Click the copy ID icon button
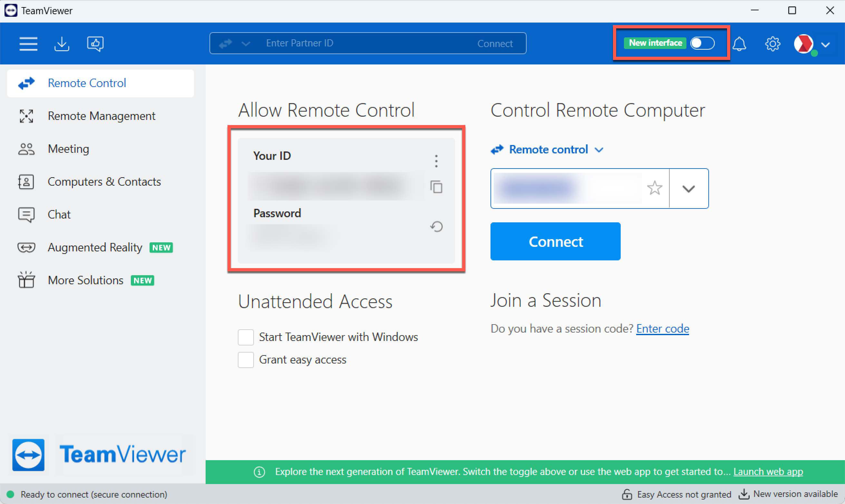The width and height of the screenshot is (845, 504). (437, 187)
